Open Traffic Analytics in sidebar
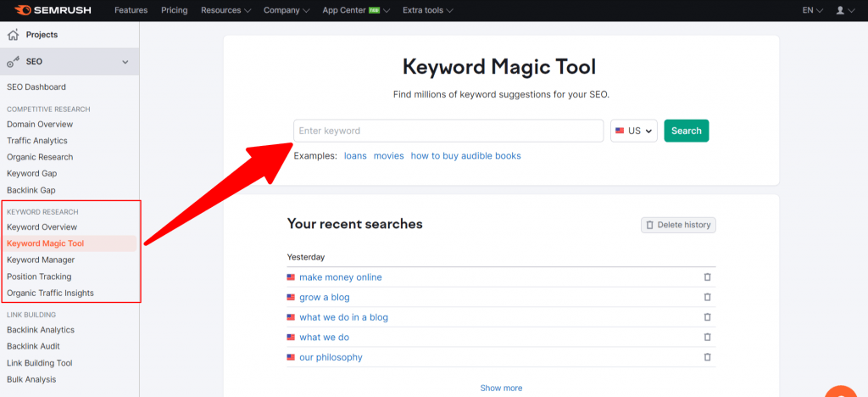The width and height of the screenshot is (868, 397). (x=37, y=141)
